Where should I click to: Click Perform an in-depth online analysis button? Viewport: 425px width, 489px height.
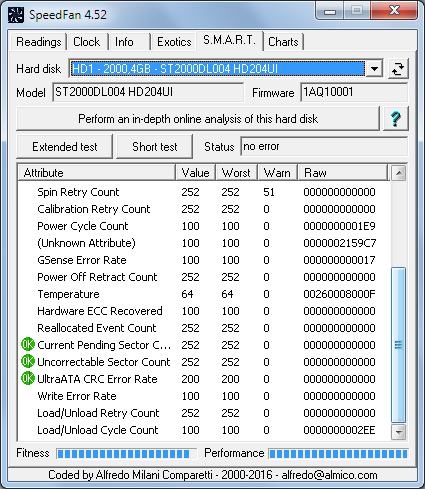(198, 119)
